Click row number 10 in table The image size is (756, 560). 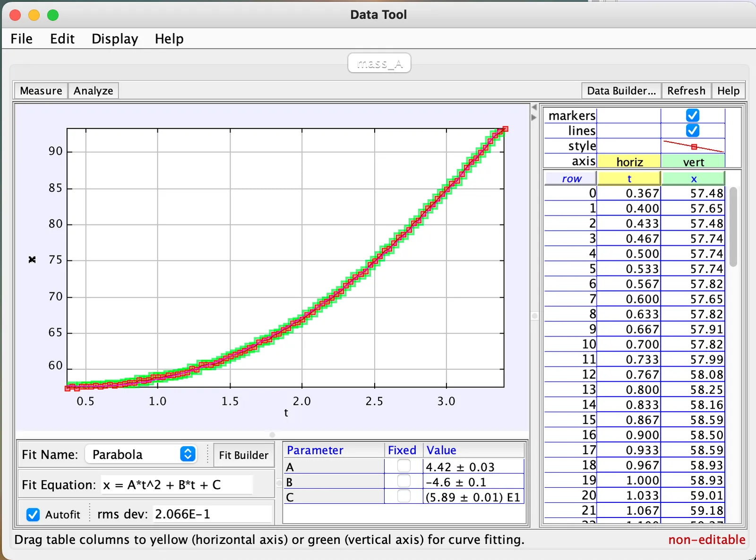(571, 345)
